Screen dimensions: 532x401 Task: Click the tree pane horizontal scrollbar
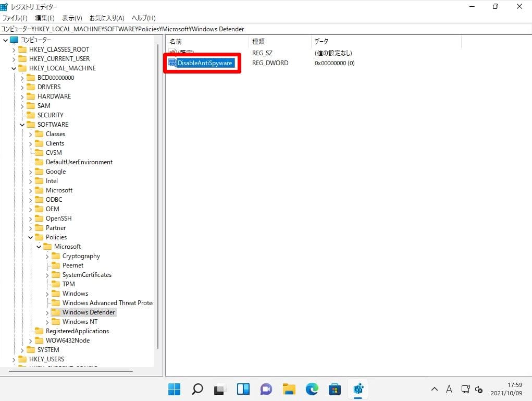click(70, 371)
